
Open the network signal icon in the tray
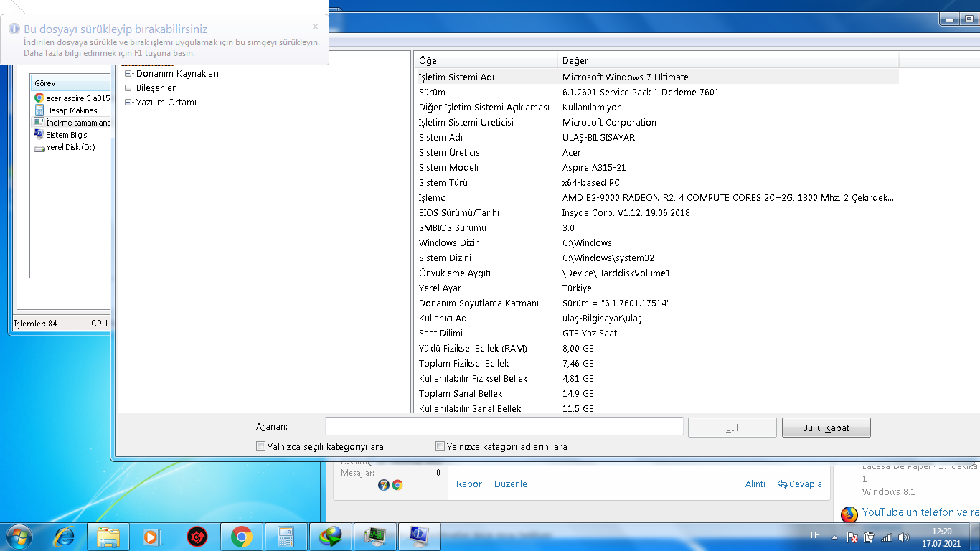coord(887,537)
